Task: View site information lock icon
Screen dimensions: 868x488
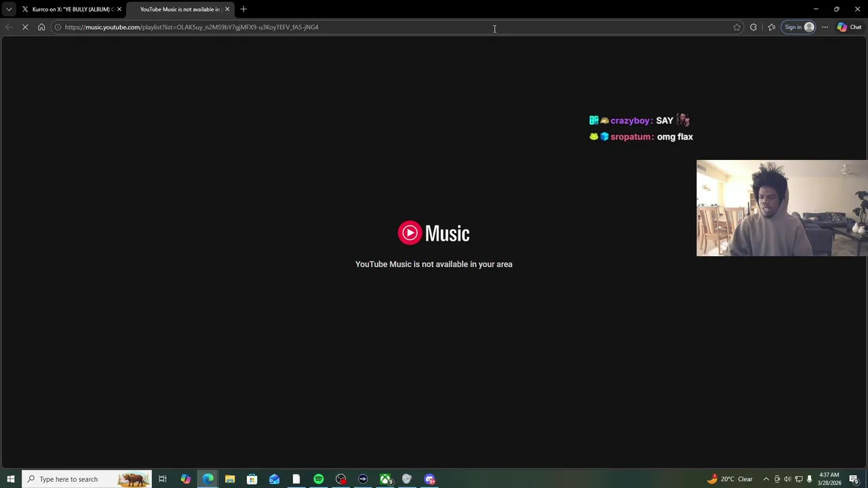Action: point(58,27)
